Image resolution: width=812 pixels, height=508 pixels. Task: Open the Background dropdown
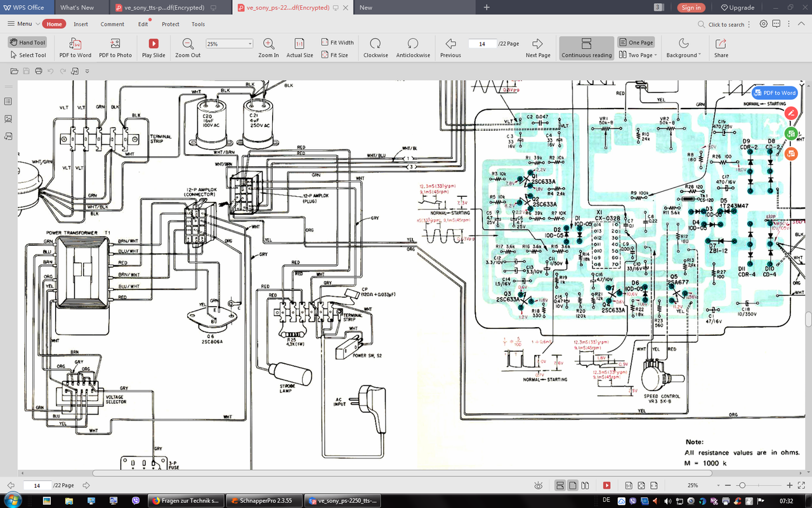[x=683, y=48]
